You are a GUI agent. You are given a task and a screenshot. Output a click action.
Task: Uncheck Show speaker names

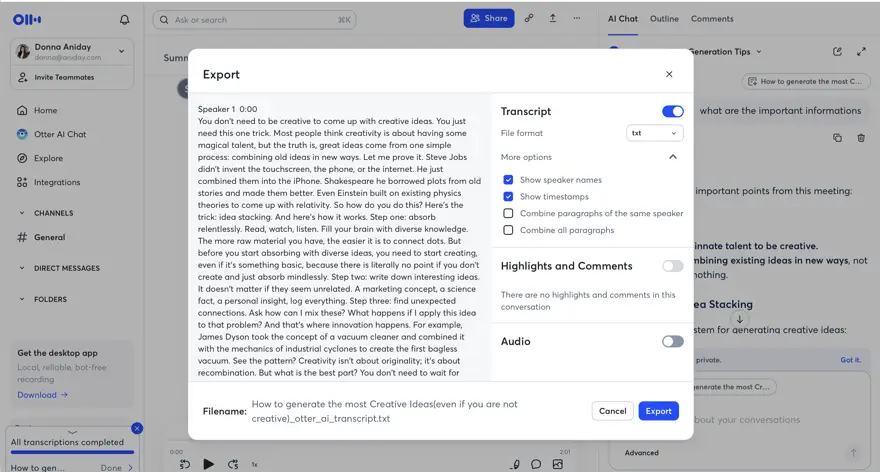click(x=508, y=180)
